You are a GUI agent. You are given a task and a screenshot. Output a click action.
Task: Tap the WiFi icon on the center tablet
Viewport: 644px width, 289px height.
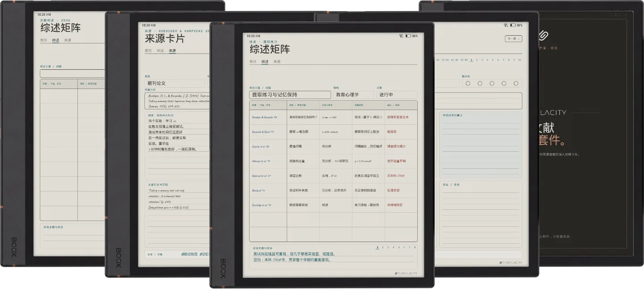click(x=401, y=36)
